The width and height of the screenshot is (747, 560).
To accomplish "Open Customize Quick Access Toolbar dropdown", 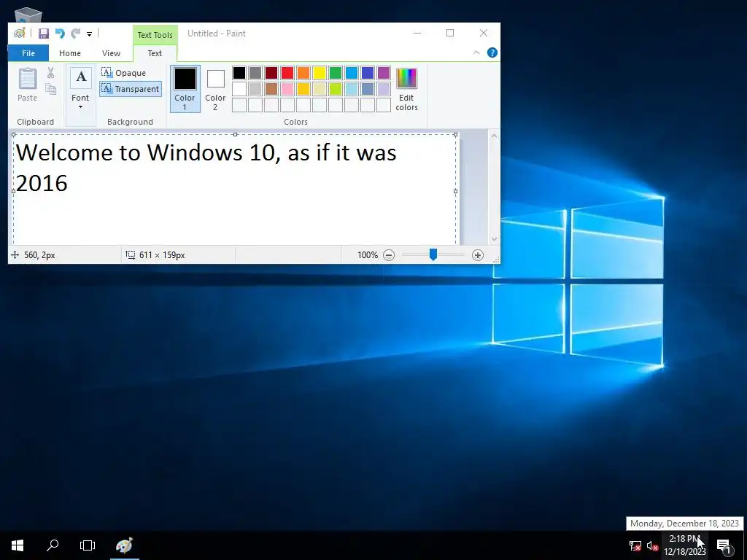I will coord(89,34).
